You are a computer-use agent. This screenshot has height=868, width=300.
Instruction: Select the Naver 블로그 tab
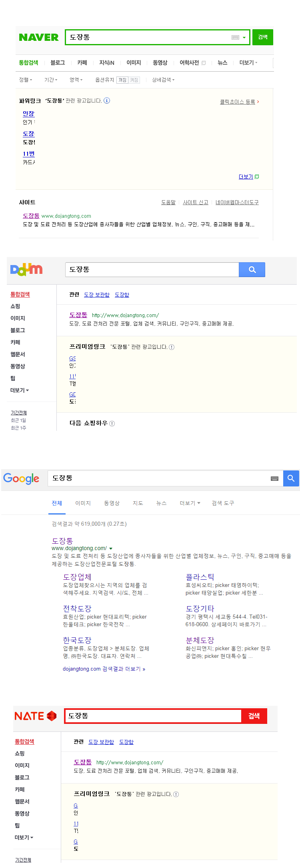(58, 63)
